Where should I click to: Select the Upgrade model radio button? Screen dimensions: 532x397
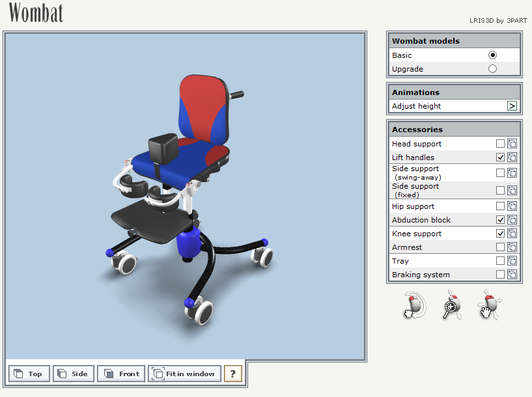coord(492,69)
